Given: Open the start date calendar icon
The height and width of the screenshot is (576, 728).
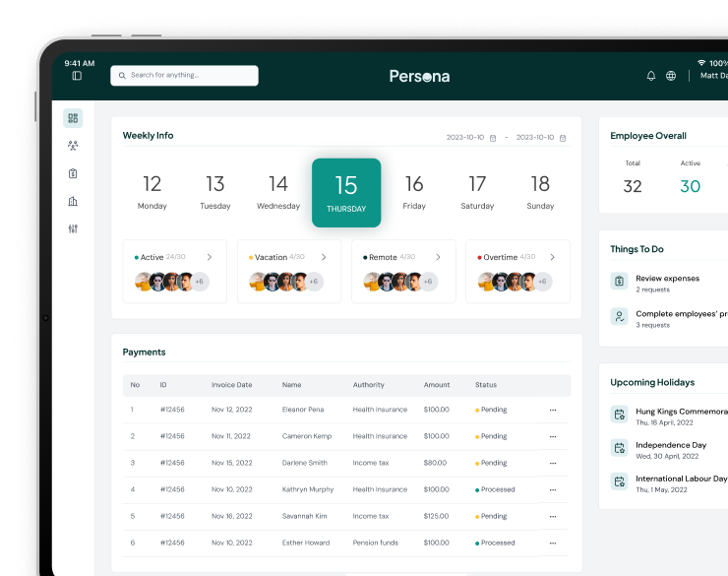Looking at the screenshot, I should coord(493,138).
